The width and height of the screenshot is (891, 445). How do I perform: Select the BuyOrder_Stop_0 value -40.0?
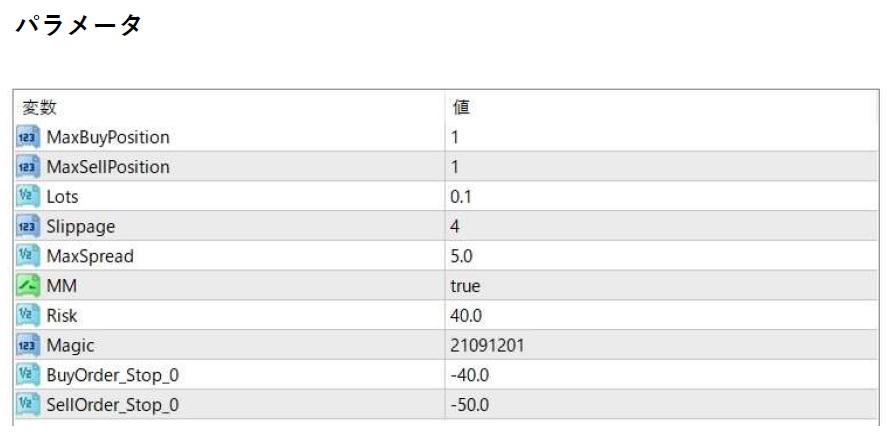coord(470,375)
